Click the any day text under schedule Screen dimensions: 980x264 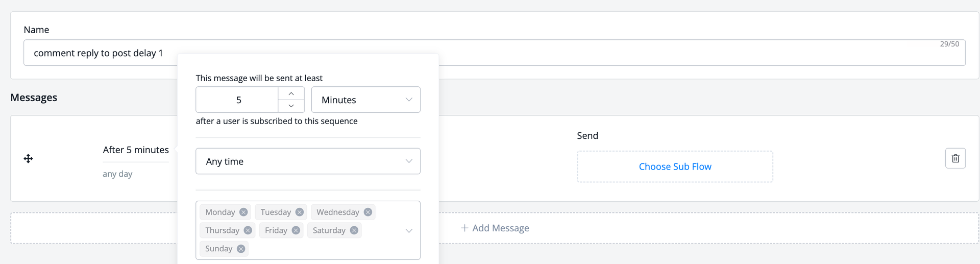117,174
